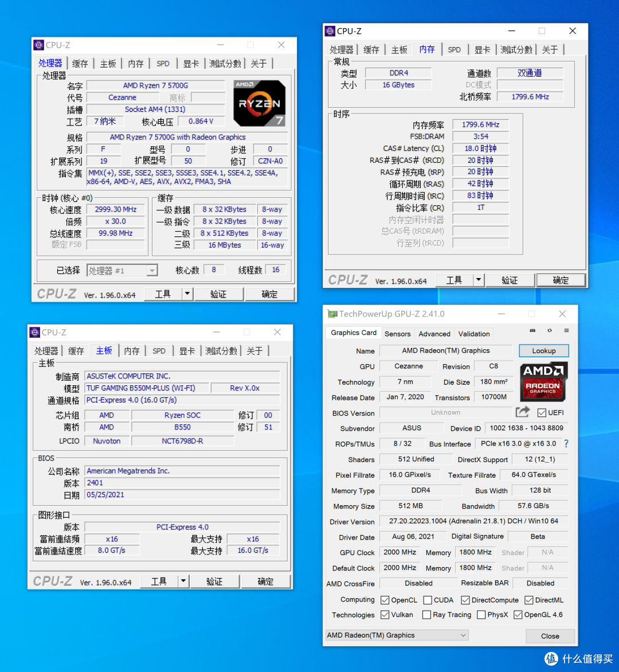The image size is (619, 672).
Task: Click 确定 button in processor window
Action: (269, 294)
